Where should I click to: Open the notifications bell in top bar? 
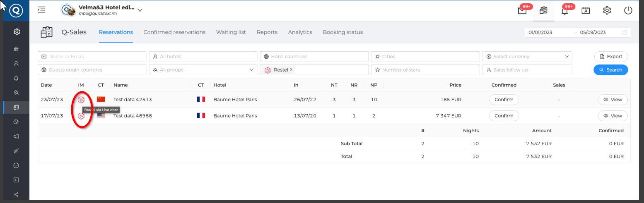tap(564, 11)
